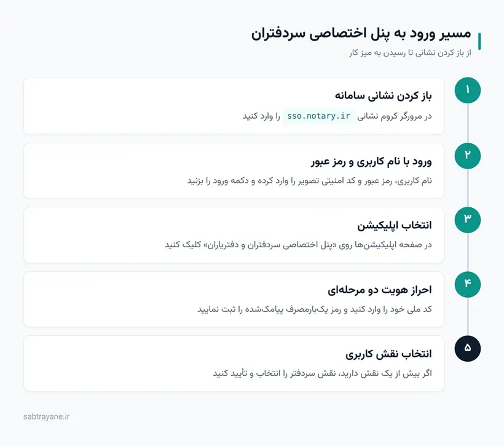The width and height of the screenshot is (504, 446).
Task: Click the main heading مسیر ورود به پنل اختصاصی سردفتران
Action: point(361,33)
